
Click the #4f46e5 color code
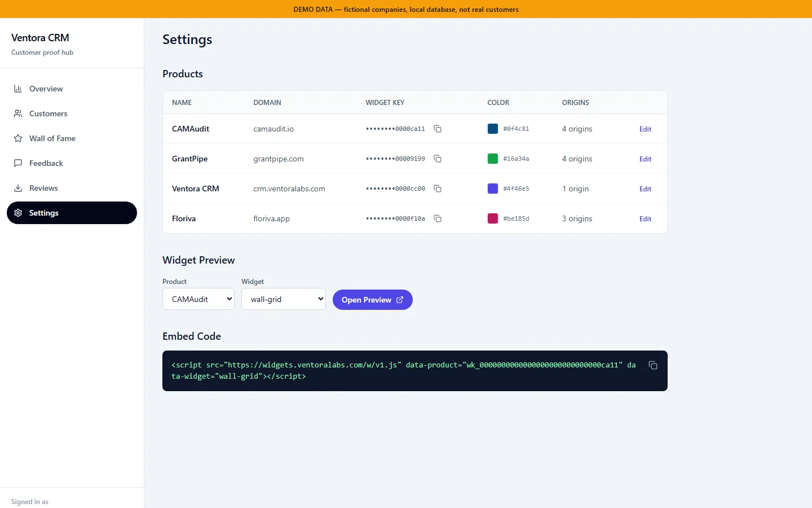click(x=516, y=189)
